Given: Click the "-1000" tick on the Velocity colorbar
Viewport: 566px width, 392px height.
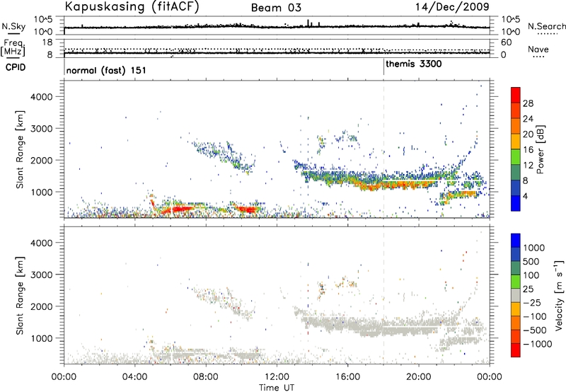Looking at the screenshot, I should click(x=538, y=344).
